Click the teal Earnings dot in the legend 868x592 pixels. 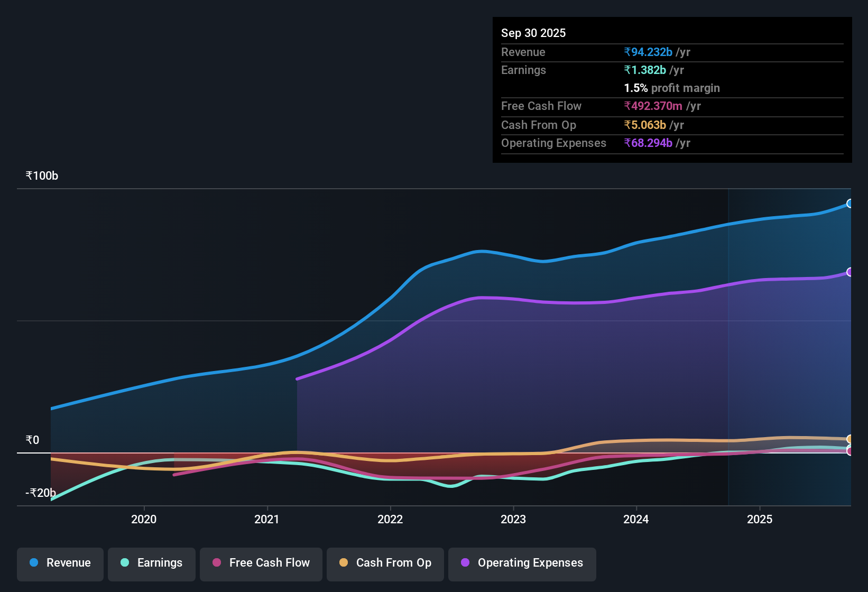coord(125,563)
